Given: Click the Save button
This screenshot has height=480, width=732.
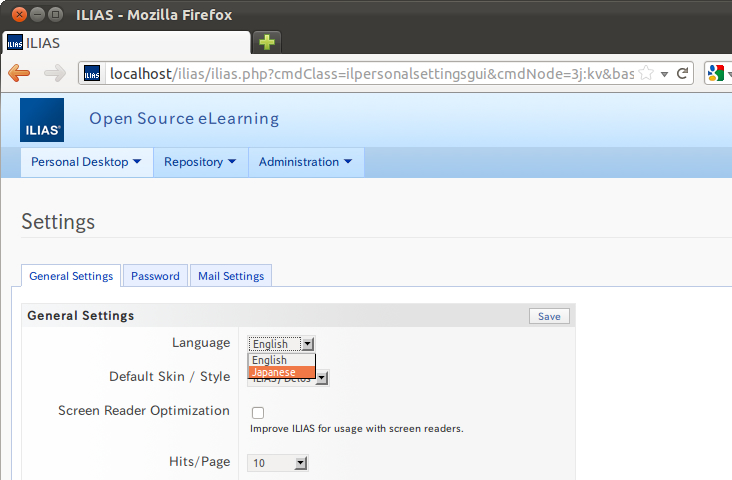Looking at the screenshot, I should pyautogui.click(x=549, y=316).
